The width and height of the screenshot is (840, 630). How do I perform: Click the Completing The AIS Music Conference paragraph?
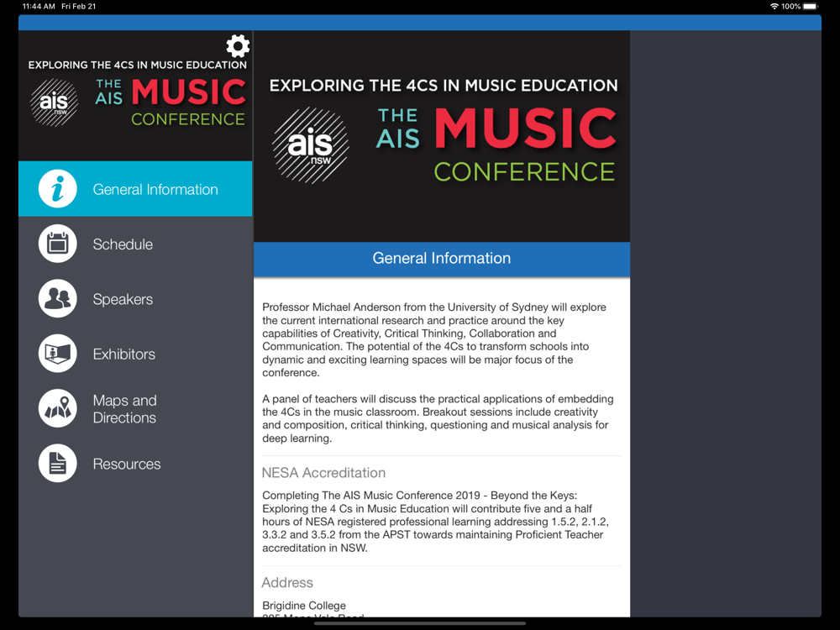[x=435, y=522]
